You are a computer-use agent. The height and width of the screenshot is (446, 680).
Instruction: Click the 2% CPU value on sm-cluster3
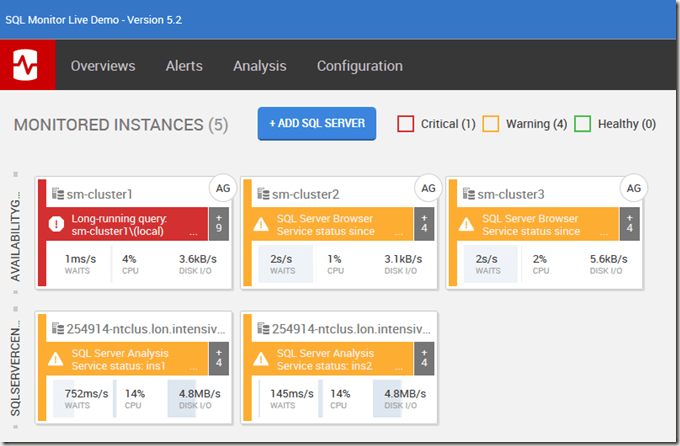539,259
